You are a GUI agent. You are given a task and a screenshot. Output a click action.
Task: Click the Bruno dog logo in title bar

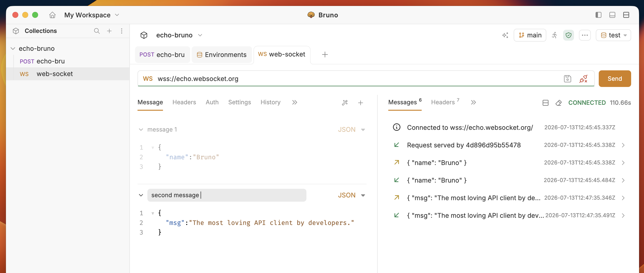(x=311, y=15)
